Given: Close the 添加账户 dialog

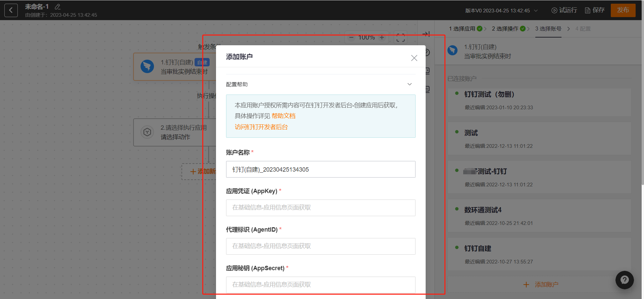Looking at the screenshot, I should [414, 58].
